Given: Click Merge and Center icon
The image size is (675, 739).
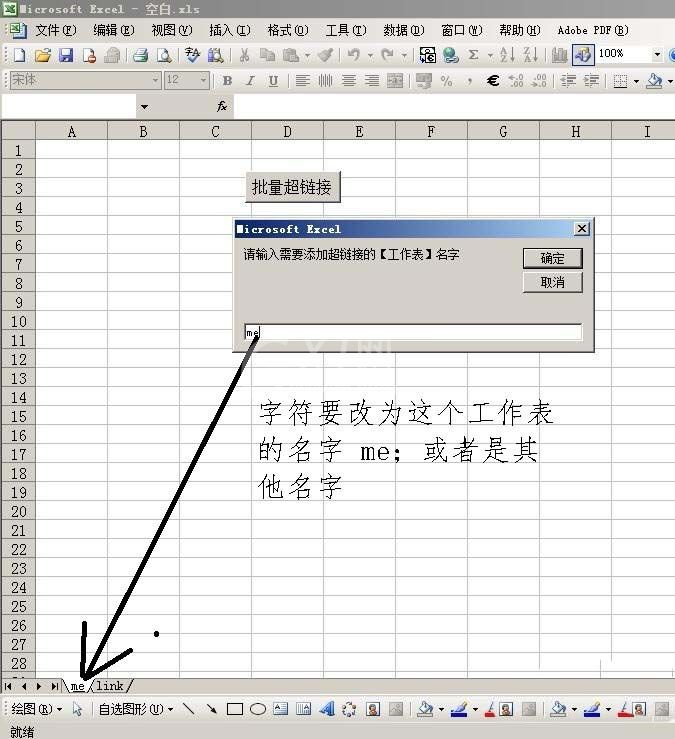Looking at the screenshot, I should pos(395,81).
